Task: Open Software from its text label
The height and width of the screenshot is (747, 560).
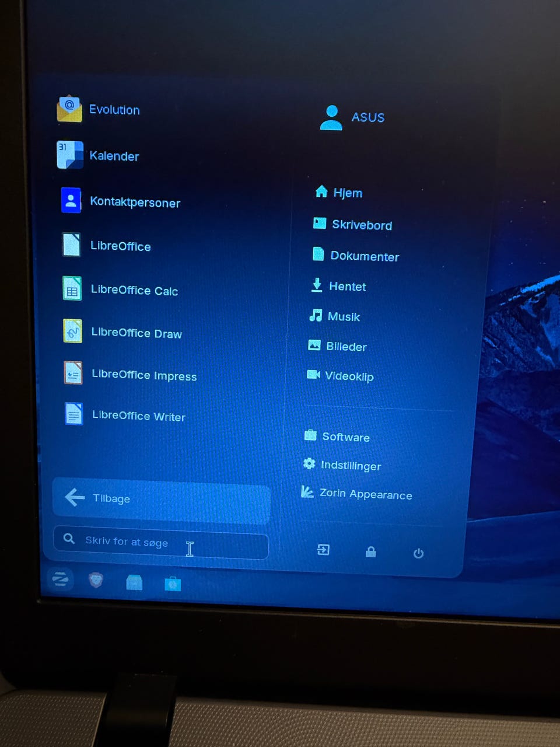Action: [x=346, y=437]
